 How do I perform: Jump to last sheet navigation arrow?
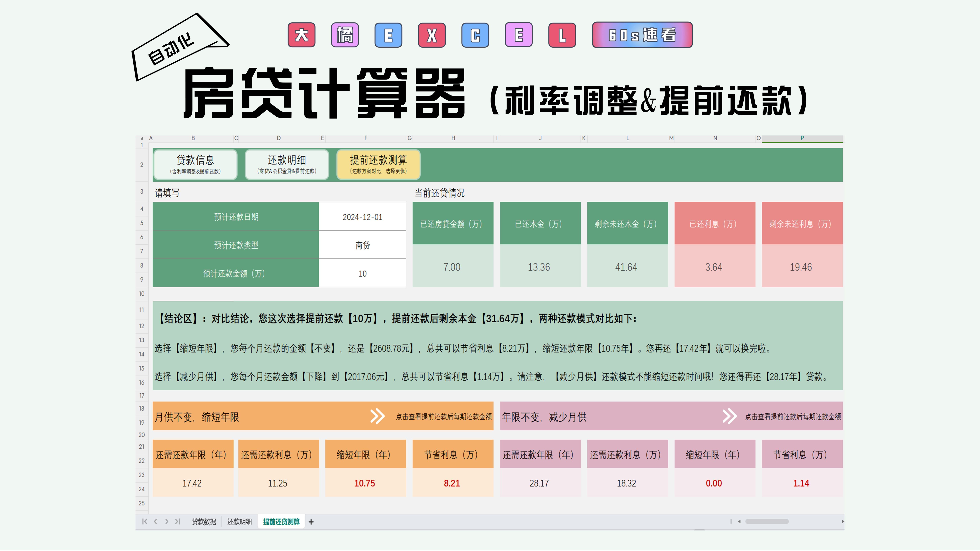[177, 522]
